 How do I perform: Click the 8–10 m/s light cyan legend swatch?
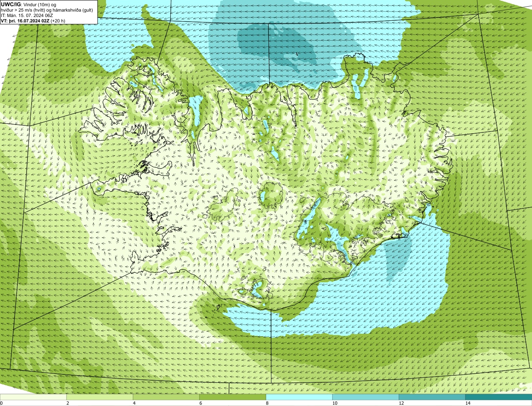coord(299,397)
